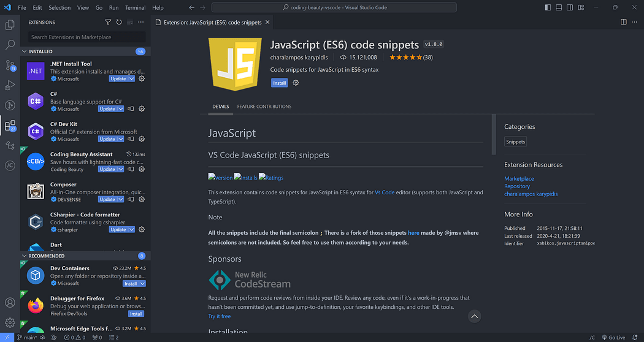Collapse the RECOMMENDED section
The image size is (644, 342).
[x=25, y=256]
